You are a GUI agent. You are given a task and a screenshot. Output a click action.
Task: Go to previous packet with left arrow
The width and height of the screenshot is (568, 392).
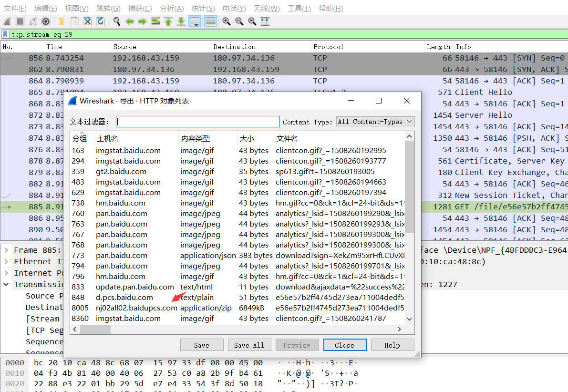[130, 22]
